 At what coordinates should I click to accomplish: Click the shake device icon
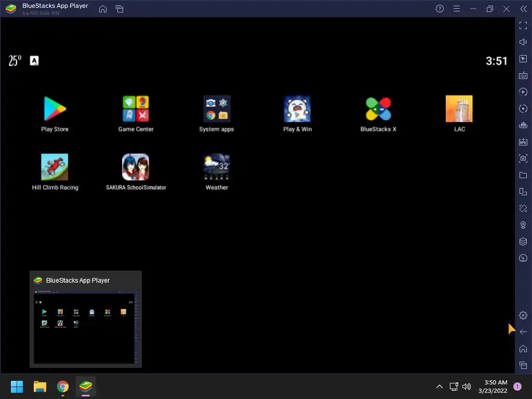[523, 208]
